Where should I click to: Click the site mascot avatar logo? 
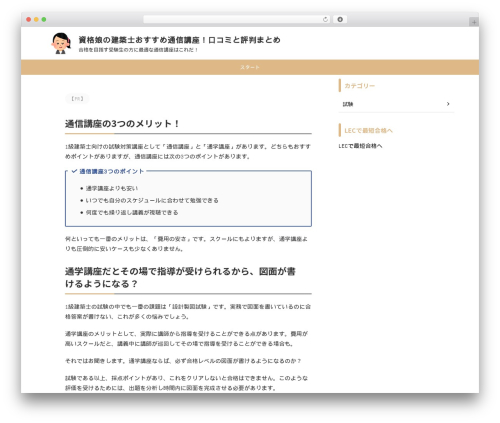61,43
